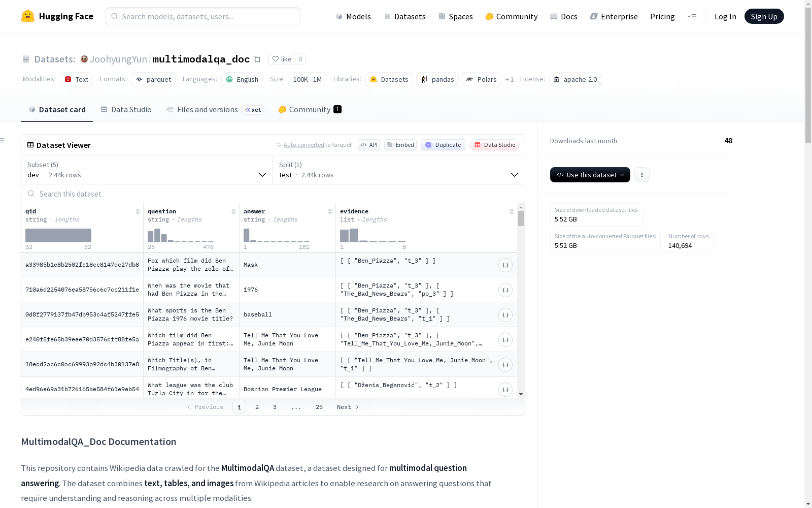812x508 pixels.
Task: Click the pandas library tag
Action: pyautogui.click(x=437, y=79)
